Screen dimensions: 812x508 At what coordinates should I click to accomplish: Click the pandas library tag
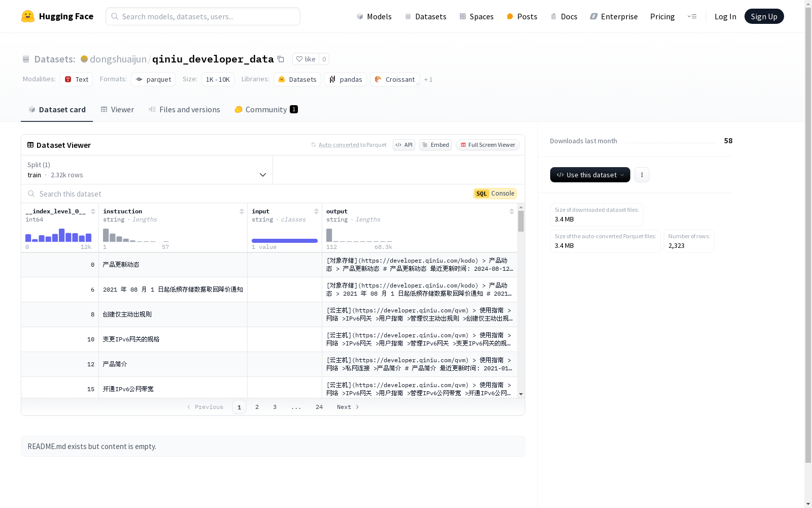pos(346,79)
